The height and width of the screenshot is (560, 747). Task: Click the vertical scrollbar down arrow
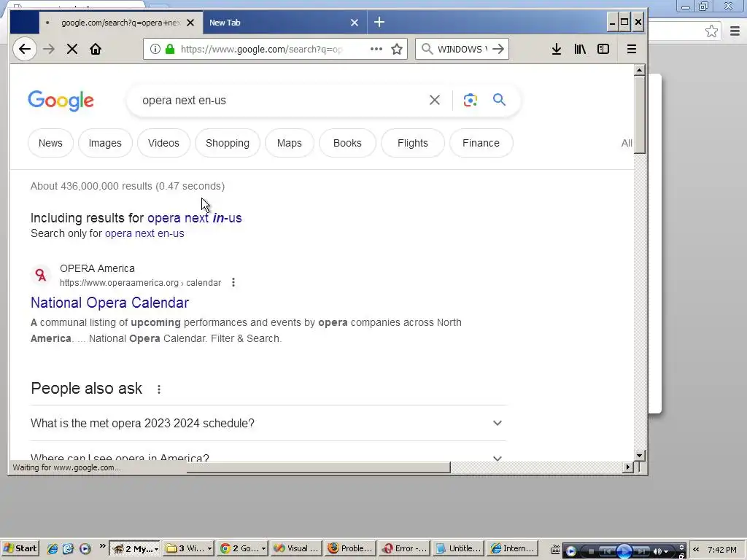[x=639, y=455]
